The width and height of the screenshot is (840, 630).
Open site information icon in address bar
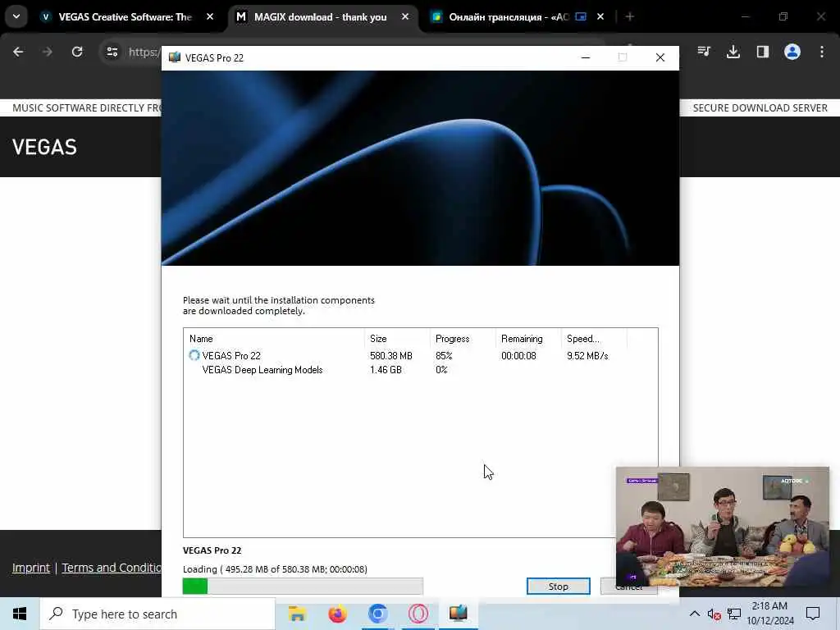112,52
